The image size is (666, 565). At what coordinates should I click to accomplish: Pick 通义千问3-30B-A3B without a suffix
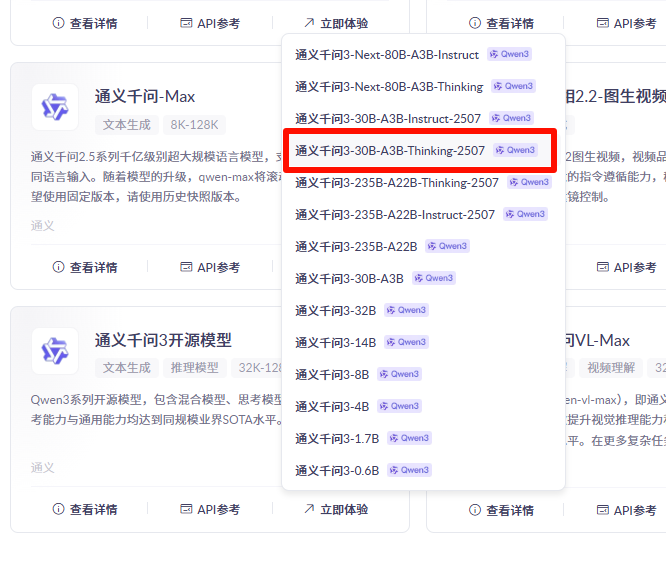423,278
